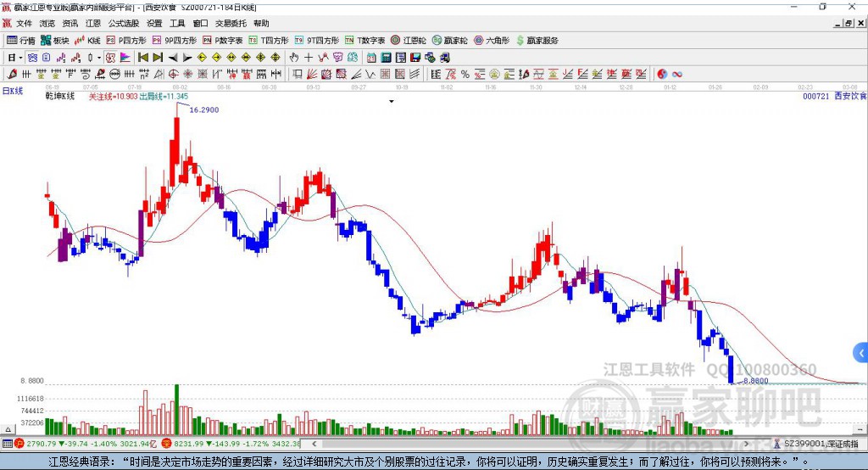The image size is (868, 470).
Task: Expand the 日 period dropdown
Action: point(15,58)
